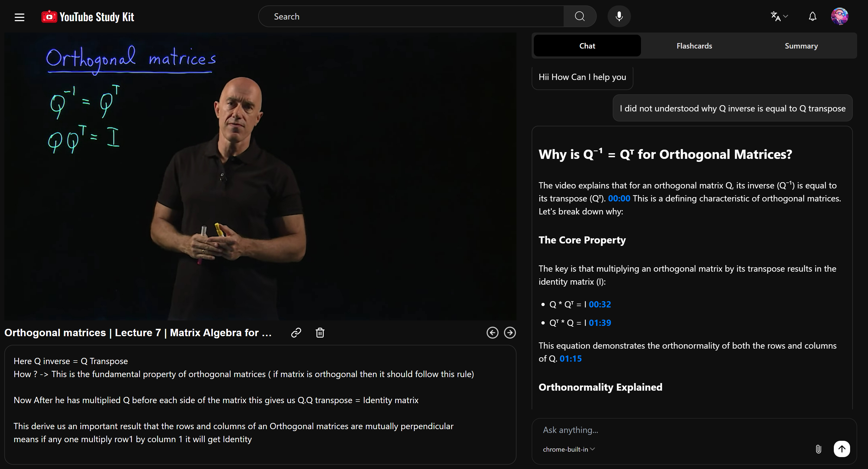Focus the top Search field

point(411,17)
